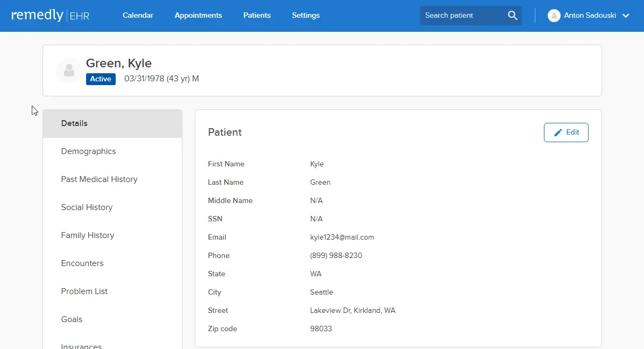Click the last name value Green

pos(320,182)
